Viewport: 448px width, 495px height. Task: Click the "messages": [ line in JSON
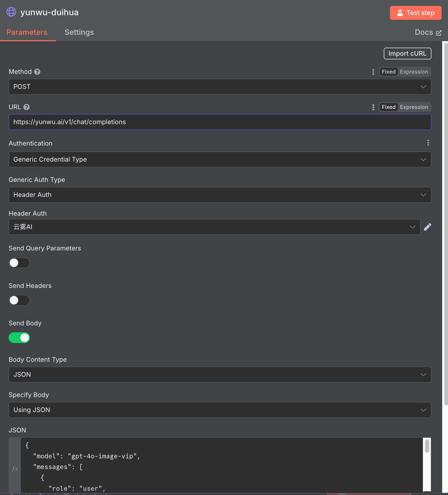pos(58,467)
